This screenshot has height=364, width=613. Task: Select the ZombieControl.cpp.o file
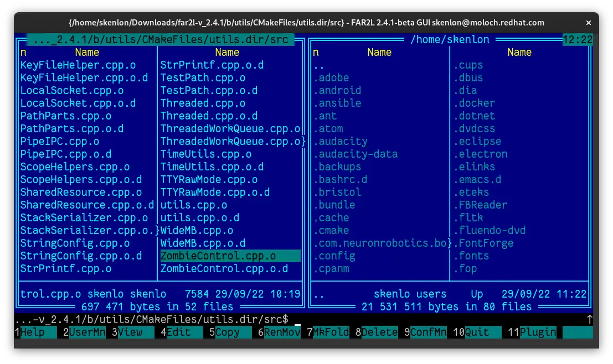pyautogui.click(x=218, y=256)
